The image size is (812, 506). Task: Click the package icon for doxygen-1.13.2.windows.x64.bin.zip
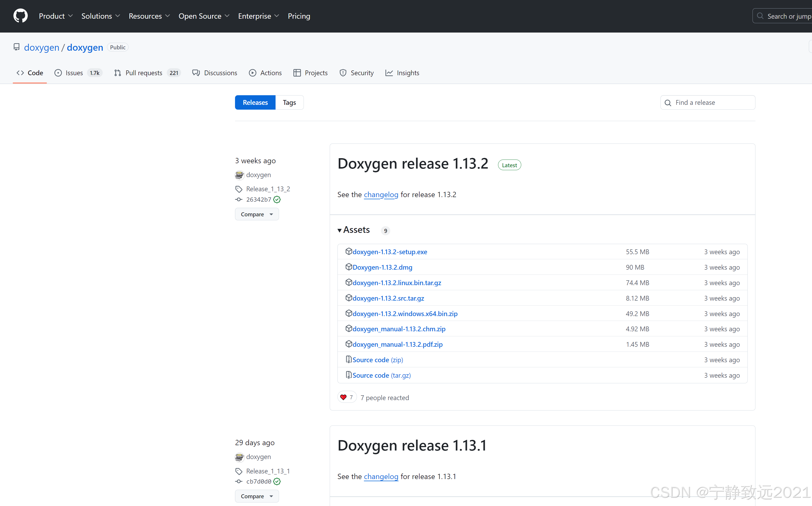tap(349, 313)
